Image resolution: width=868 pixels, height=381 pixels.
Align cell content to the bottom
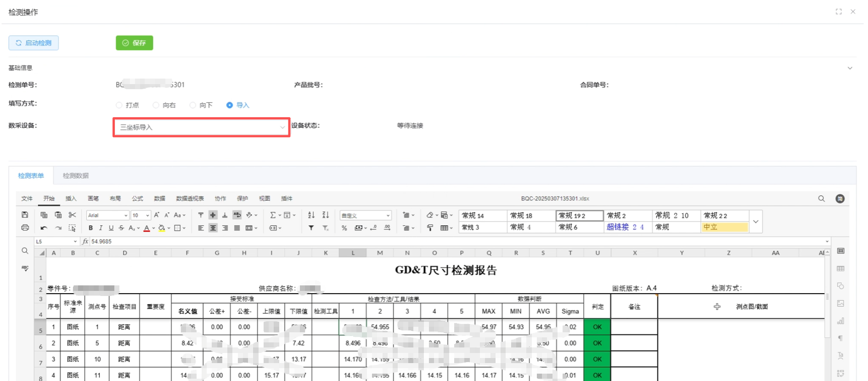tap(225, 215)
